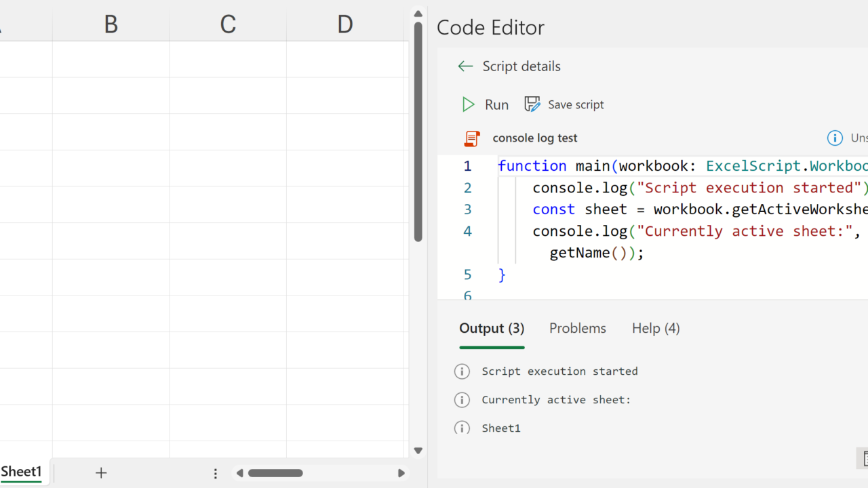
Task: Click info icon beside Script execution started
Action: (462, 371)
